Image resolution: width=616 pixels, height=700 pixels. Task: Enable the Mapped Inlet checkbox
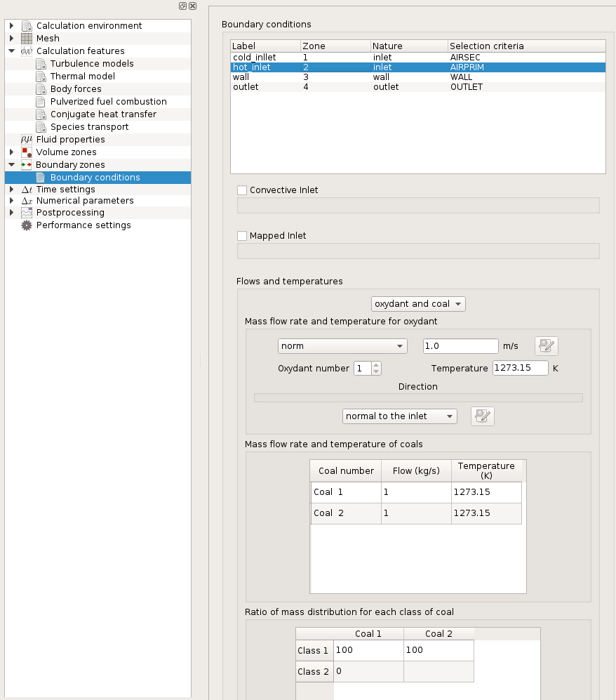click(242, 236)
